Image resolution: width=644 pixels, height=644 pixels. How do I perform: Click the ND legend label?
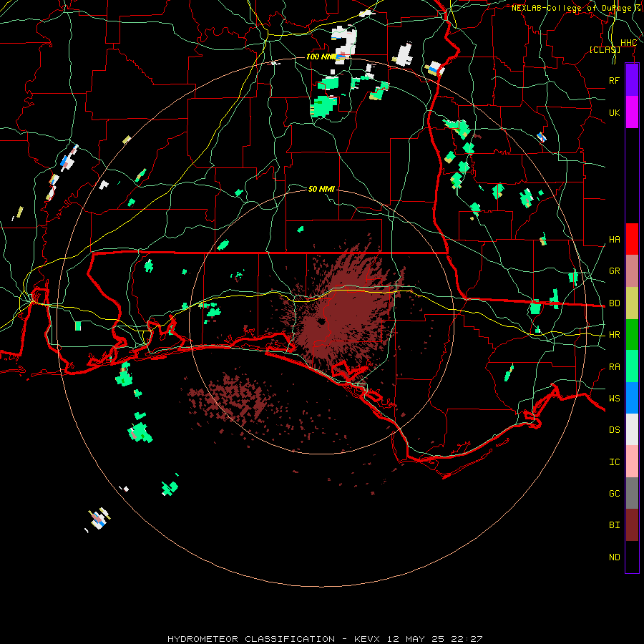point(614,557)
